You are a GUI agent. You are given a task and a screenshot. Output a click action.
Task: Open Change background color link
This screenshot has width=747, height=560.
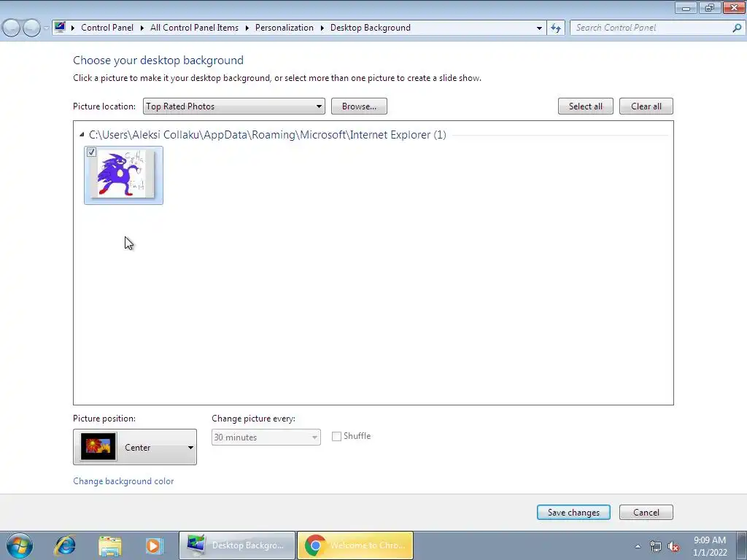(123, 481)
